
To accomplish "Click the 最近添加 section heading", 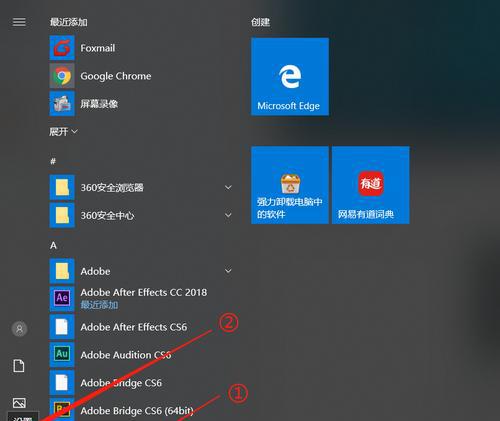I will [x=69, y=22].
